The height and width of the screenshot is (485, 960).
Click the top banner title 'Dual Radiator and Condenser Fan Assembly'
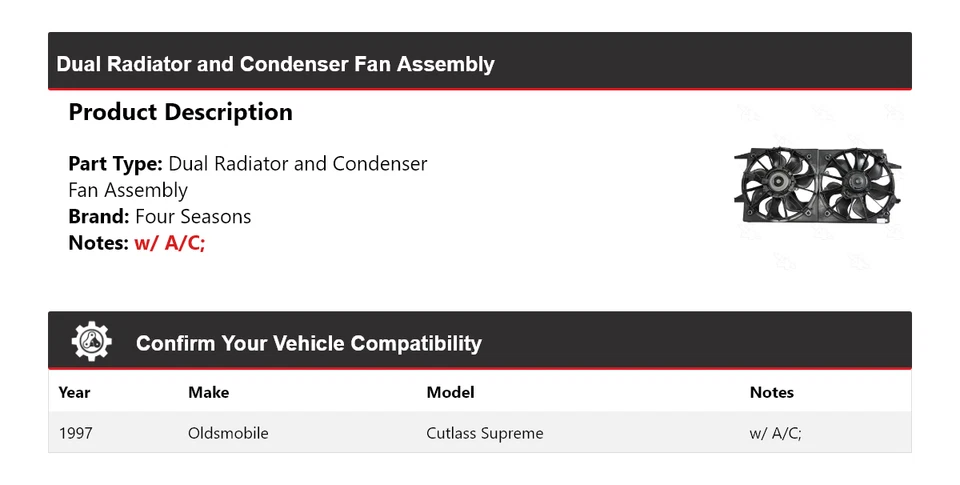tap(275, 64)
